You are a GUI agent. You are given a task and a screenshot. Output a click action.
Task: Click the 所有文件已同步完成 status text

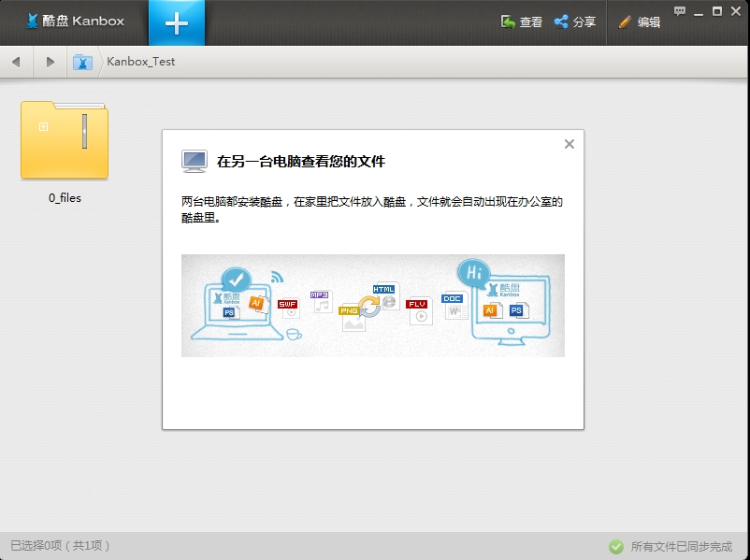pyautogui.click(x=681, y=546)
